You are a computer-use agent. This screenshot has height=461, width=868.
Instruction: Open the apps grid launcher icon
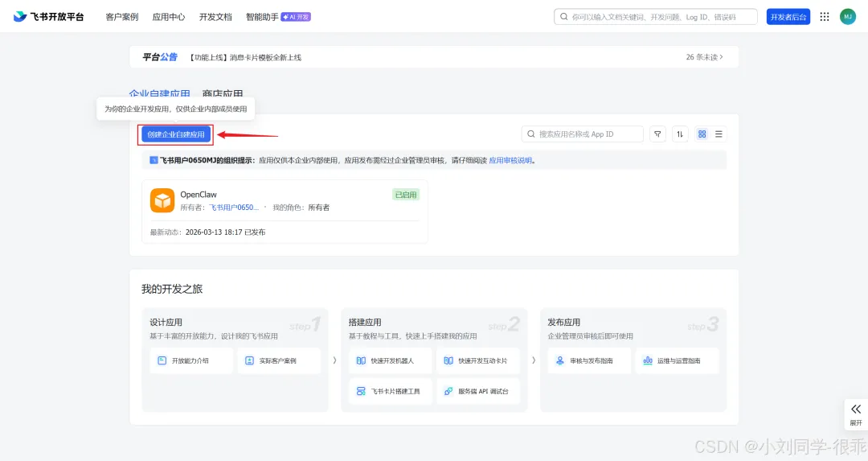825,17
